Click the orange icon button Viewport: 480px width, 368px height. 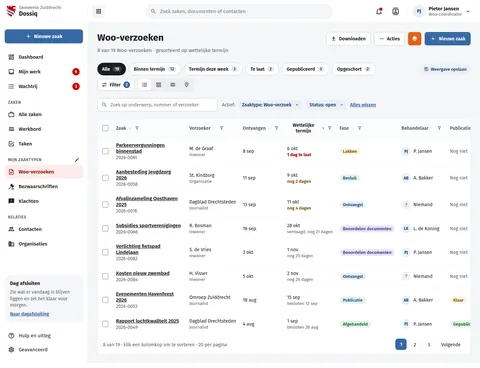coord(414,39)
